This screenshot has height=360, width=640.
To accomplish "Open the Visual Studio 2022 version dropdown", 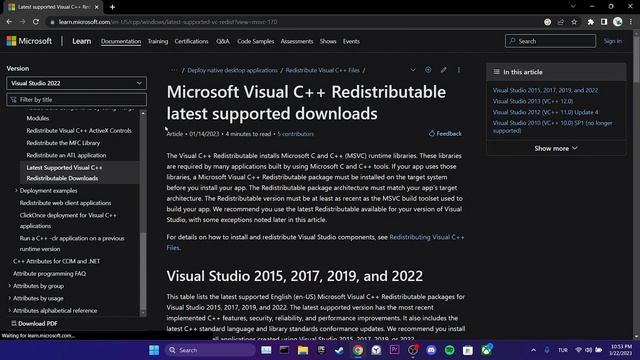I will pyautogui.click(x=76, y=83).
